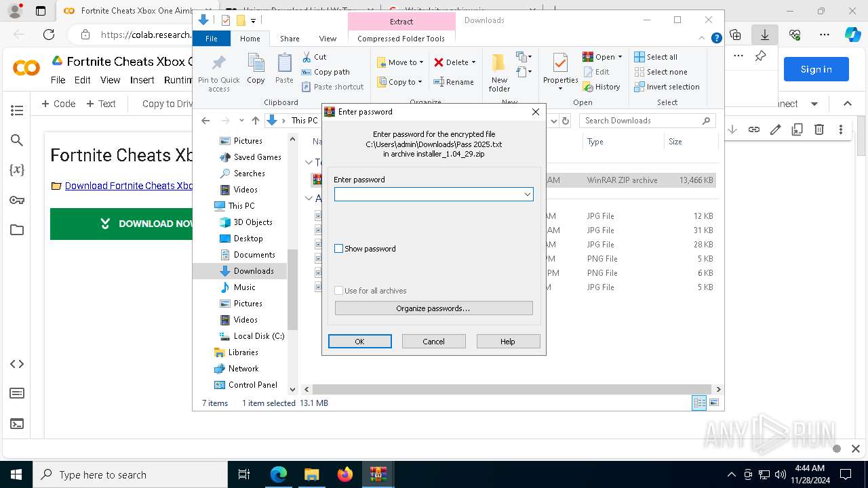Open the Enter password dropdown arrow
The image size is (868, 488).
[527, 195]
